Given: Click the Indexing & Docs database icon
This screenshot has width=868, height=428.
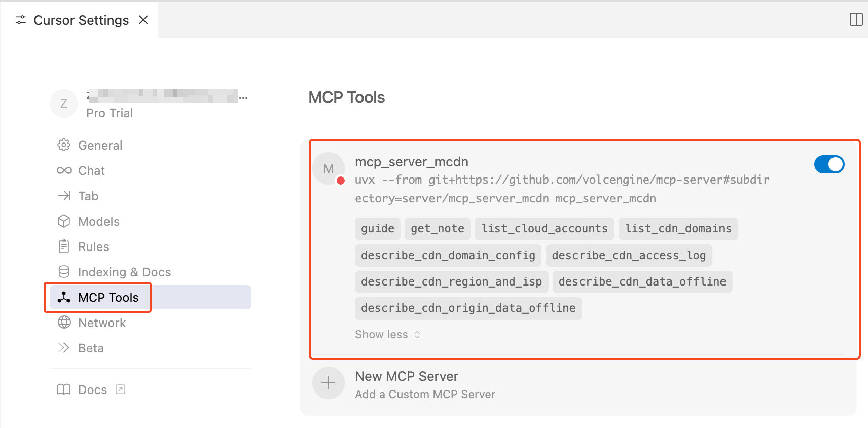Looking at the screenshot, I should pyautogui.click(x=64, y=272).
